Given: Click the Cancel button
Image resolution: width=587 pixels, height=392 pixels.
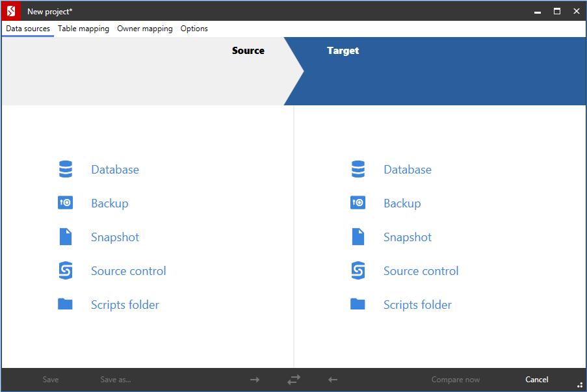Looking at the screenshot, I should (x=536, y=380).
